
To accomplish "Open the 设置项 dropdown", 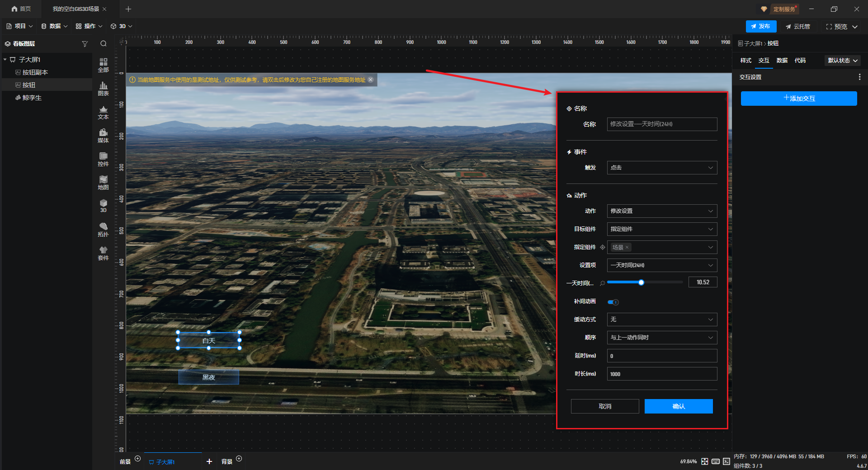I will [661, 265].
